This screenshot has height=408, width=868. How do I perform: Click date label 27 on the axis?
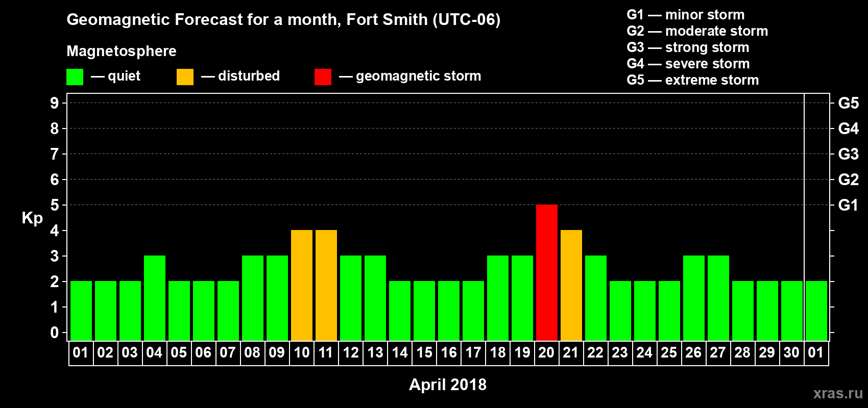pyautogui.click(x=718, y=352)
